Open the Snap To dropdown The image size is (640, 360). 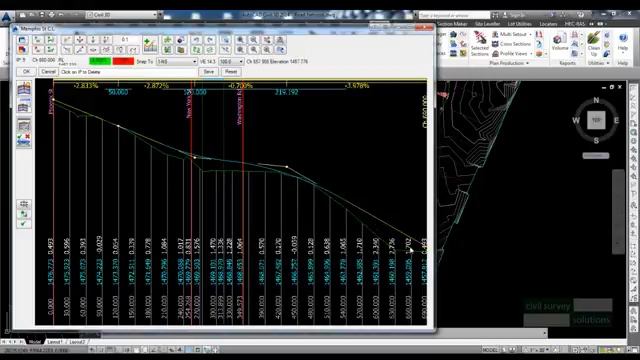point(177,62)
